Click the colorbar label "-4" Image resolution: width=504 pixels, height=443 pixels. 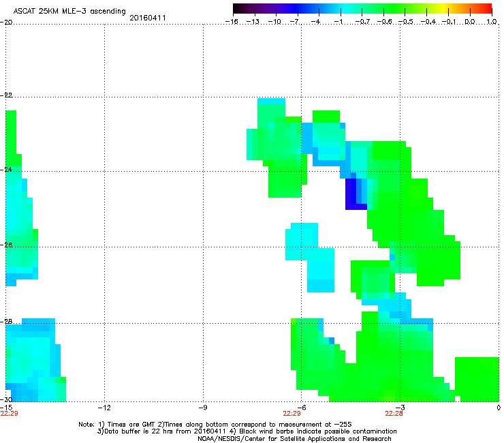click(316, 22)
